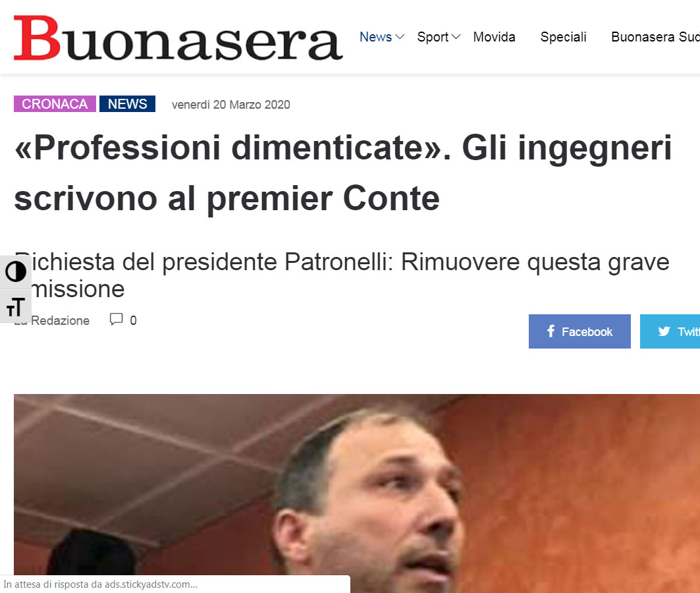The height and width of the screenshot is (593, 700).
Task: Open the News menu item
Action: [x=376, y=37]
